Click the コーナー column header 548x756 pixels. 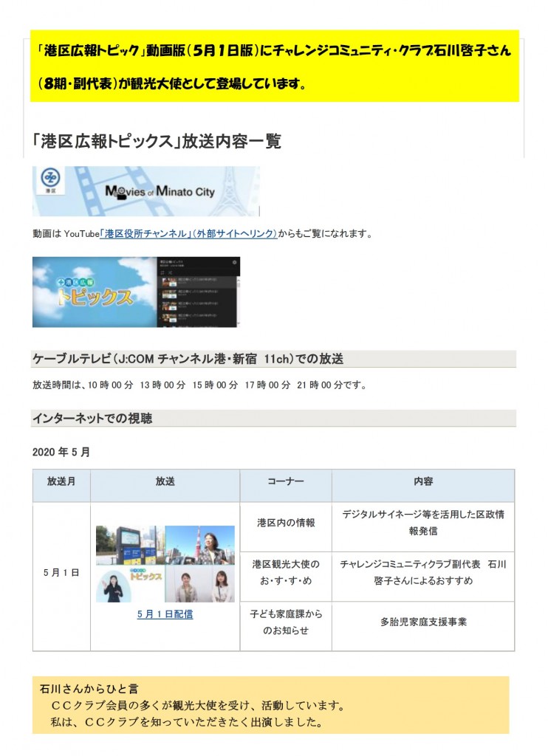click(285, 481)
